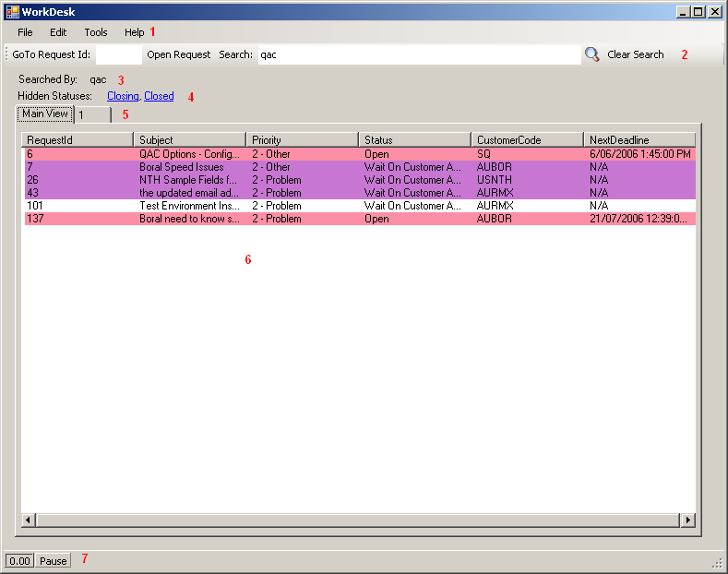Screen dimensions: 728x574
Task: Select request 137 row in the list
Action: (x=185, y=219)
